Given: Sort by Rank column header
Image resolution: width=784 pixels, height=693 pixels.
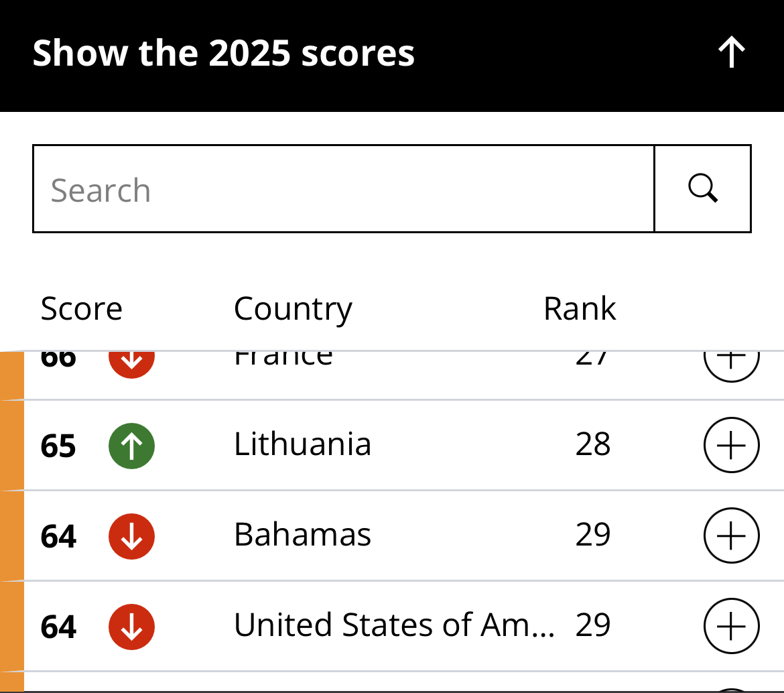Looking at the screenshot, I should tap(580, 309).
